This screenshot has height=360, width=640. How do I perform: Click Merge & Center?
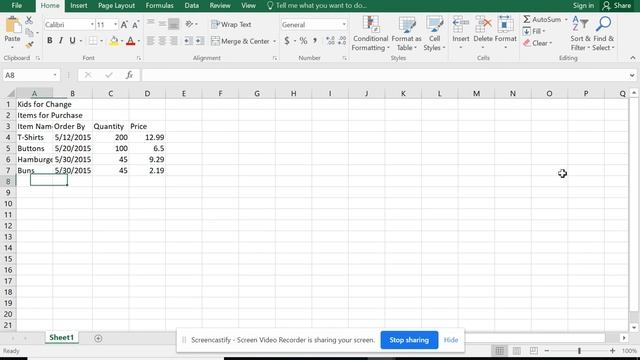(240, 41)
